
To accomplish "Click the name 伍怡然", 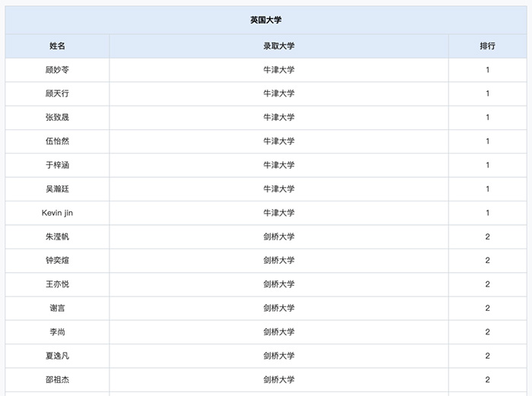I will (x=58, y=141).
